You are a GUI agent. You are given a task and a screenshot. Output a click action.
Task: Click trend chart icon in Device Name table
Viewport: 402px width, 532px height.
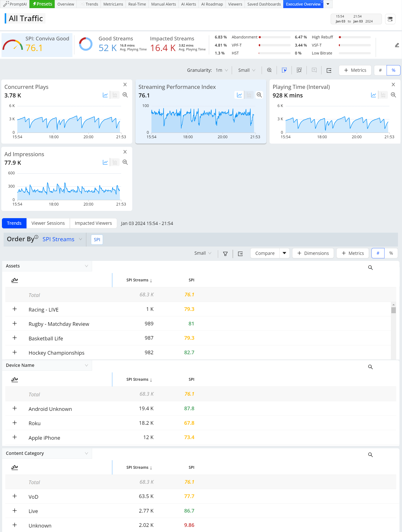pyautogui.click(x=15, y=379)
